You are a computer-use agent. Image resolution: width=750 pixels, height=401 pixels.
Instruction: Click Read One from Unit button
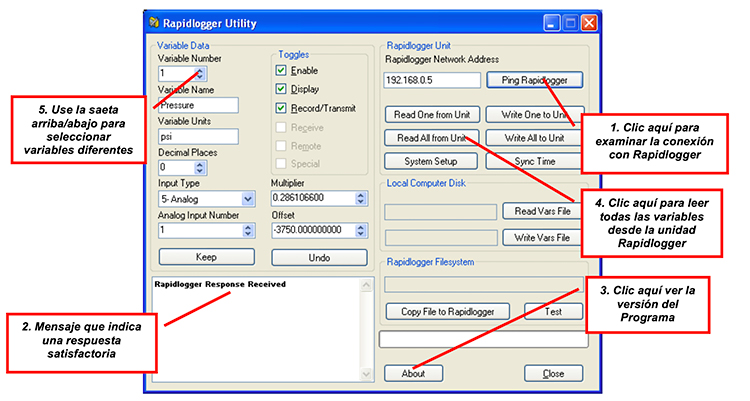click(432, 114)
